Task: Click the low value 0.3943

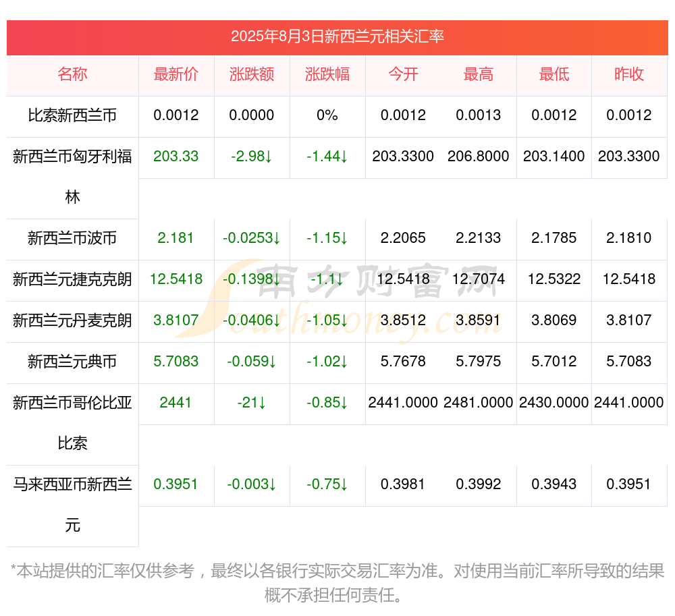Action: click(x=554, y=484)
